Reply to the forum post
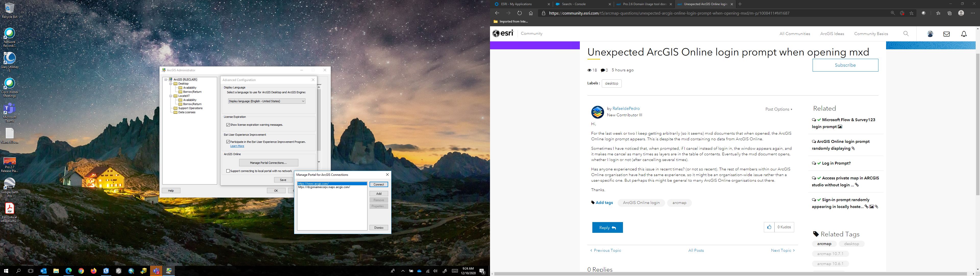This screenshot has height=276, width=980. pos(607,228)
